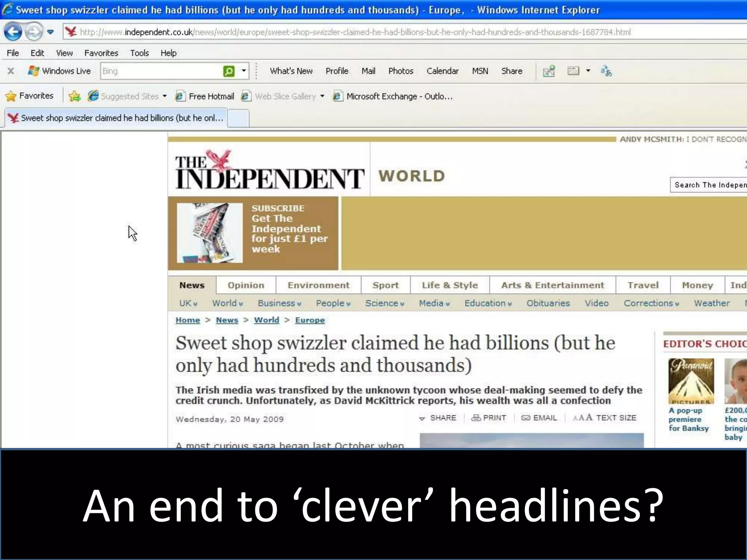Screen dimensions: 747x560
Task: Select the Sweet shop swizzler tab
Action: [x=116, y=118]
